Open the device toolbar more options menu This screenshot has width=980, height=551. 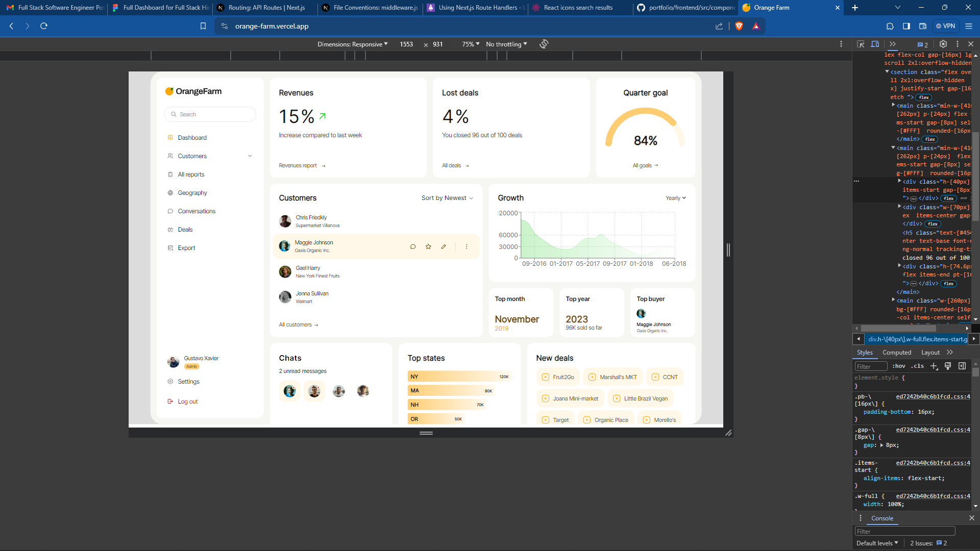coord(841,44)
